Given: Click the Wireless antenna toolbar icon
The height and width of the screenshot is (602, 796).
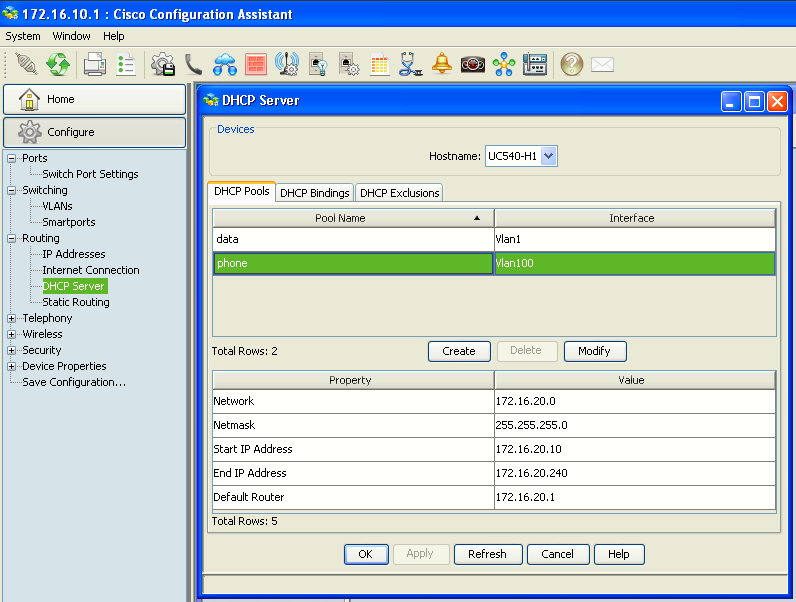Looking at the screenshot, I should click(287, 64).
